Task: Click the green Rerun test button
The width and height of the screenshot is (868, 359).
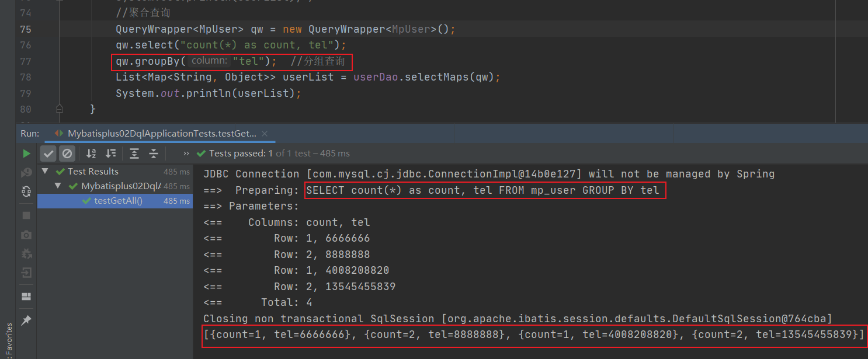Action: [26, 154]
